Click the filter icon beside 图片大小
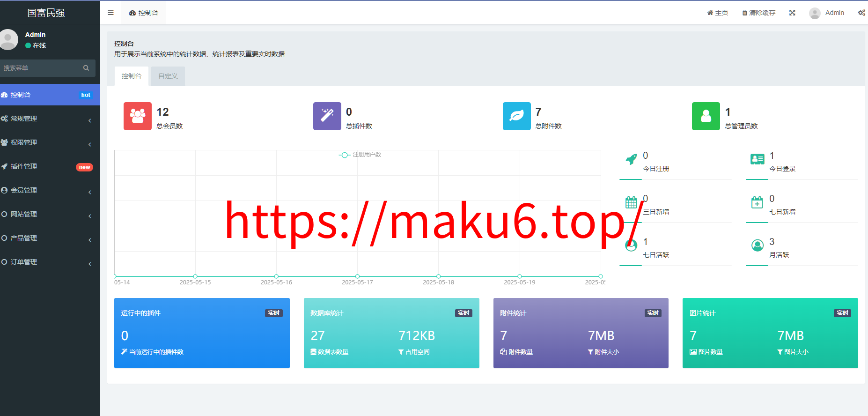868x416 pixels. (x=780, y=352)
